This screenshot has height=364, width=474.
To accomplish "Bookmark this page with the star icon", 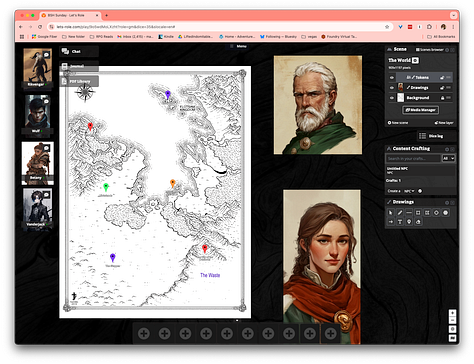I will point(387,27).
